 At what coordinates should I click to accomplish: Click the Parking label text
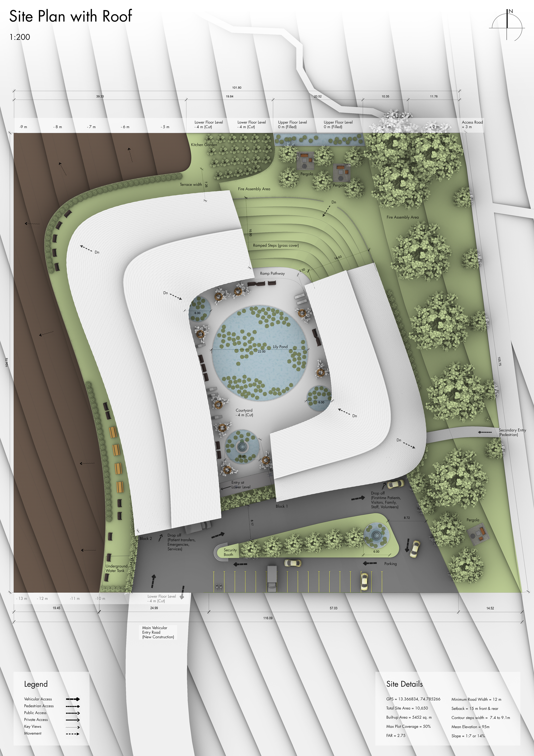(x=390, y=564)
